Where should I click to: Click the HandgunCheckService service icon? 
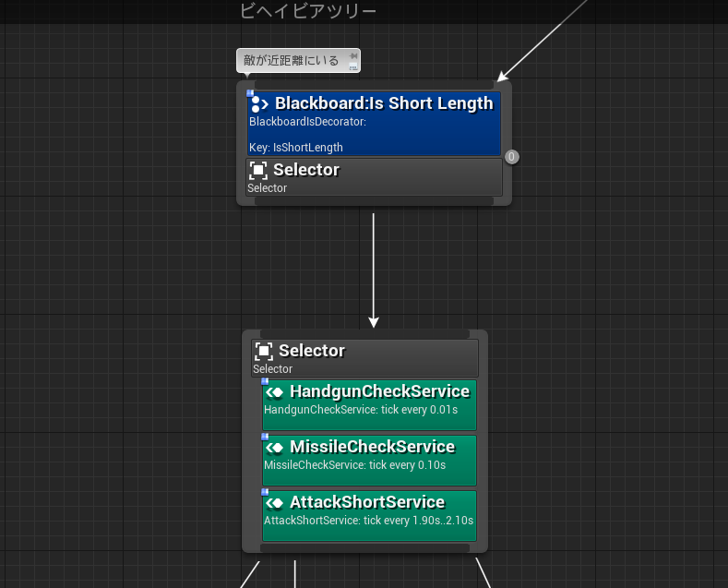pos(275,391)
